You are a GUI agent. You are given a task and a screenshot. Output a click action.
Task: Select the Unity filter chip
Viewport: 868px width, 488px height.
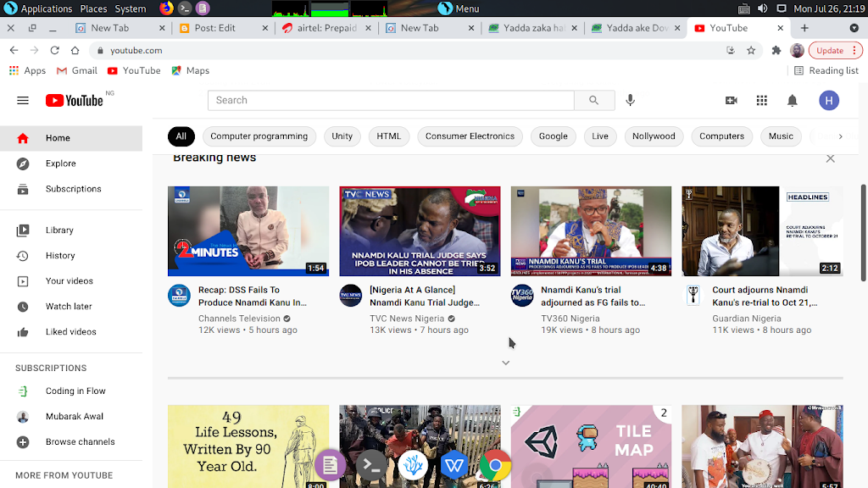(x=342, y=136)
